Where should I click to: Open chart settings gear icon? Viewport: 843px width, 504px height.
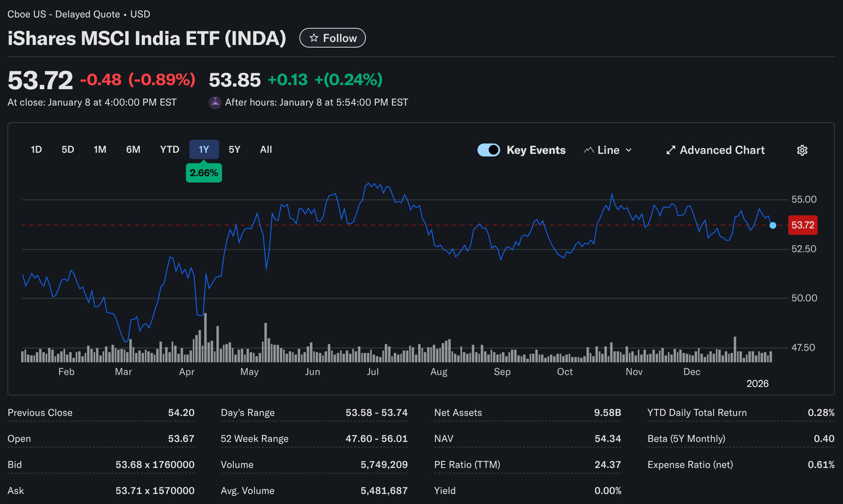[x=802, y=150]
